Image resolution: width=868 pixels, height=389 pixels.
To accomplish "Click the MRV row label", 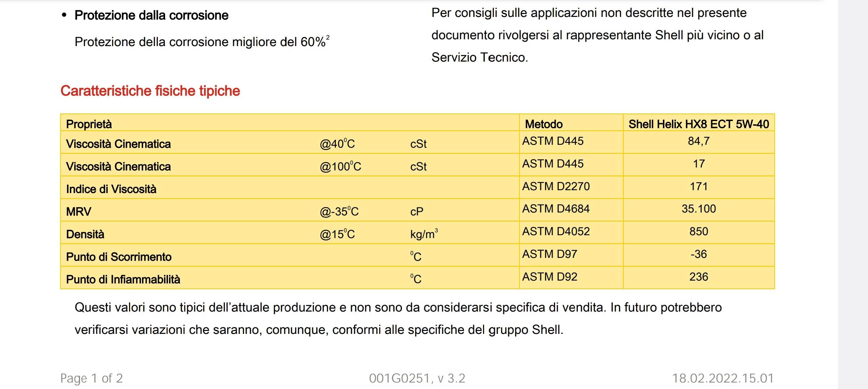I will [79, 211].
